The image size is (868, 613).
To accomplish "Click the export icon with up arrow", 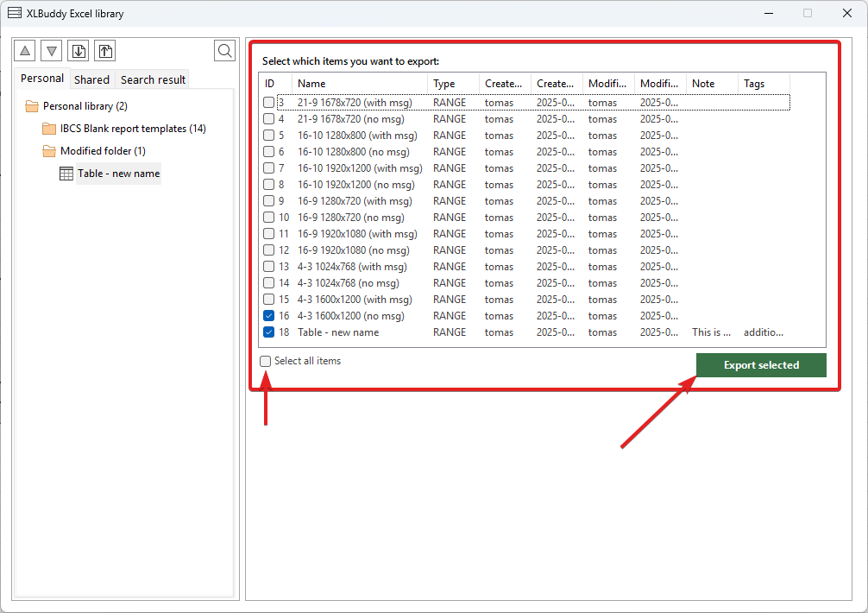I will pyautogui.click(x=104, y=51).
